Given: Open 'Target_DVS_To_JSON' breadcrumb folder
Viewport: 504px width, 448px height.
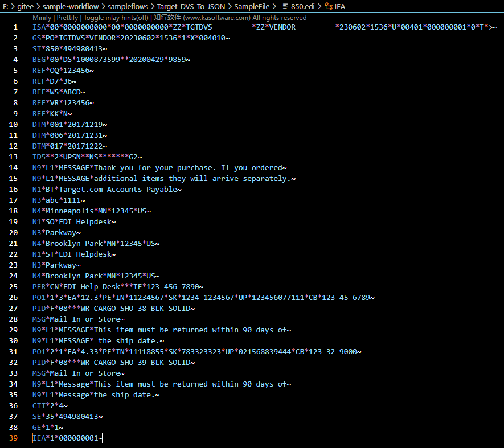Looking at the screenshot, I should pyautogui.click(x=191, y=6).
